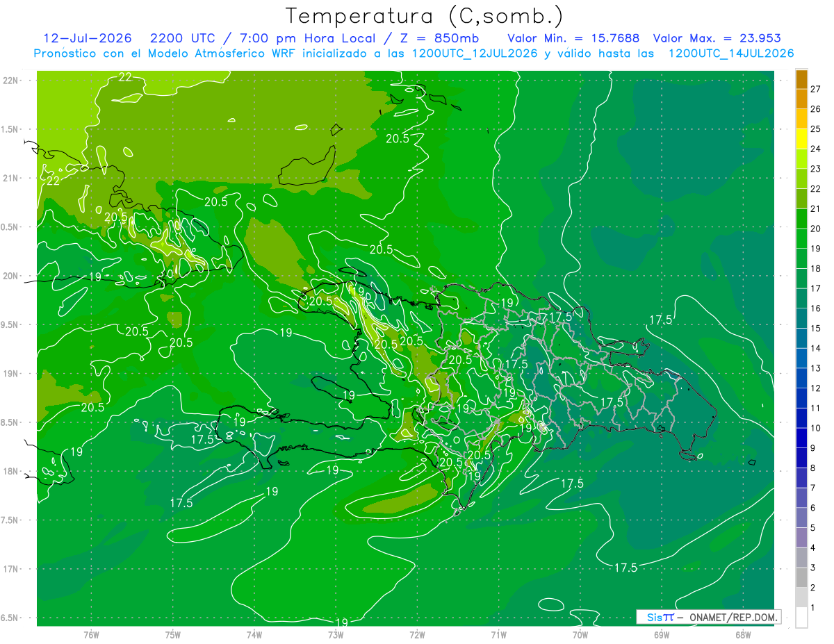This screenshot has width=834, height=644.
Task: Click the latitude axis label '21N'
Action: pyautogui.click(x=11, y=178)
